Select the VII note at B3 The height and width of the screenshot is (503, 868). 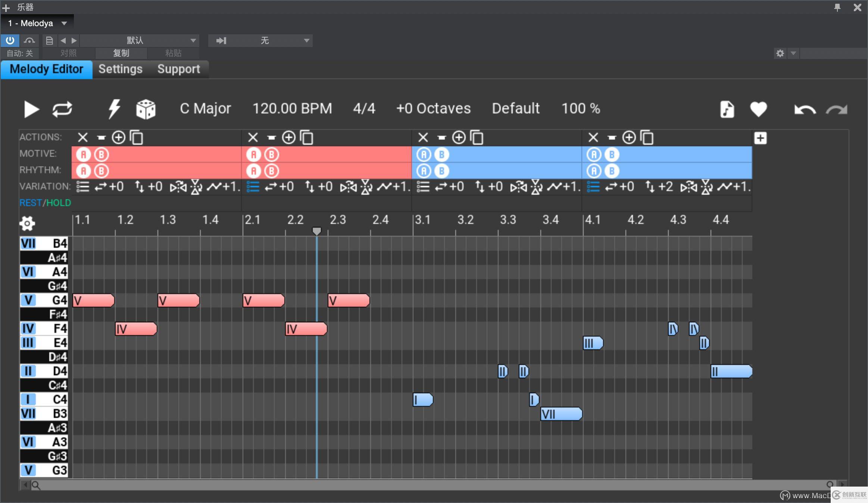click(561, 414)
